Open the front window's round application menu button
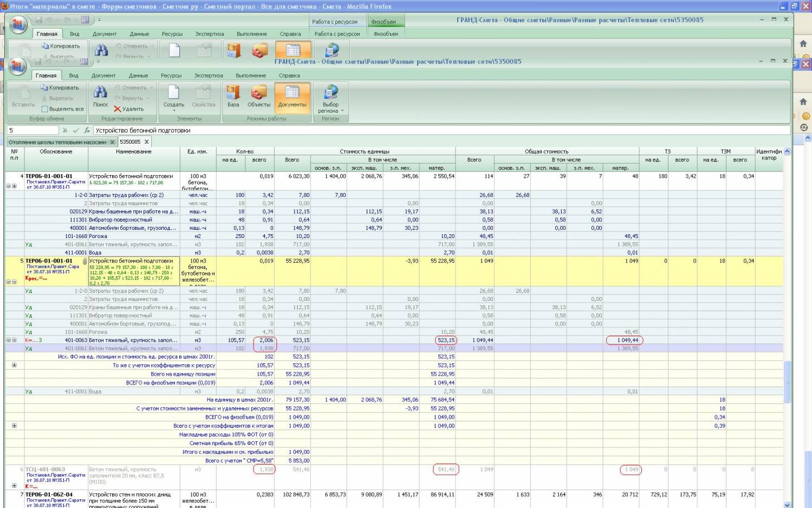Screen dimensions: 812x508 [x=17, y=67]
